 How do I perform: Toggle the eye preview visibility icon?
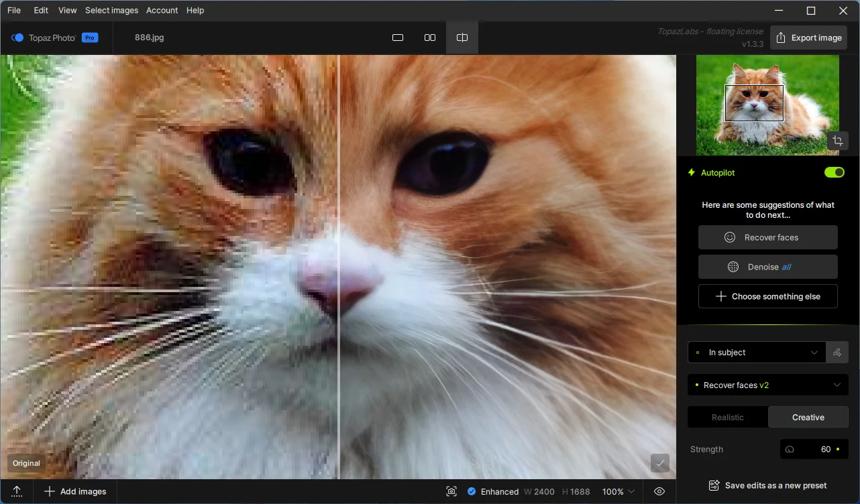pos(659,491)
